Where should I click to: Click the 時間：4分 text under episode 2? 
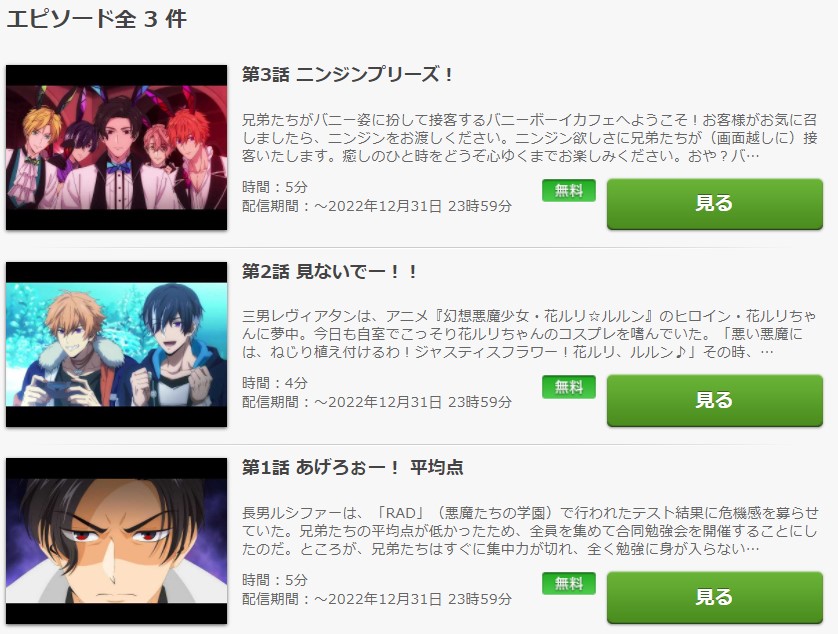[x=275, y=383]
